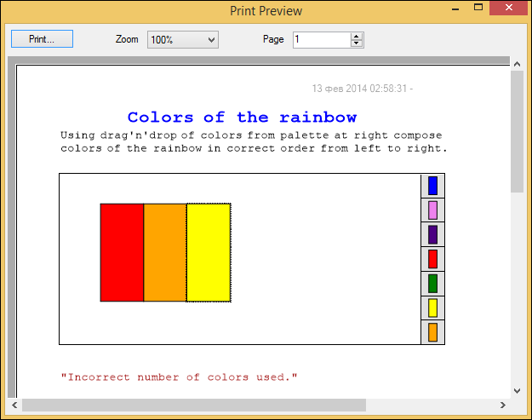Select the green palette swatch

tap(432, 283)
